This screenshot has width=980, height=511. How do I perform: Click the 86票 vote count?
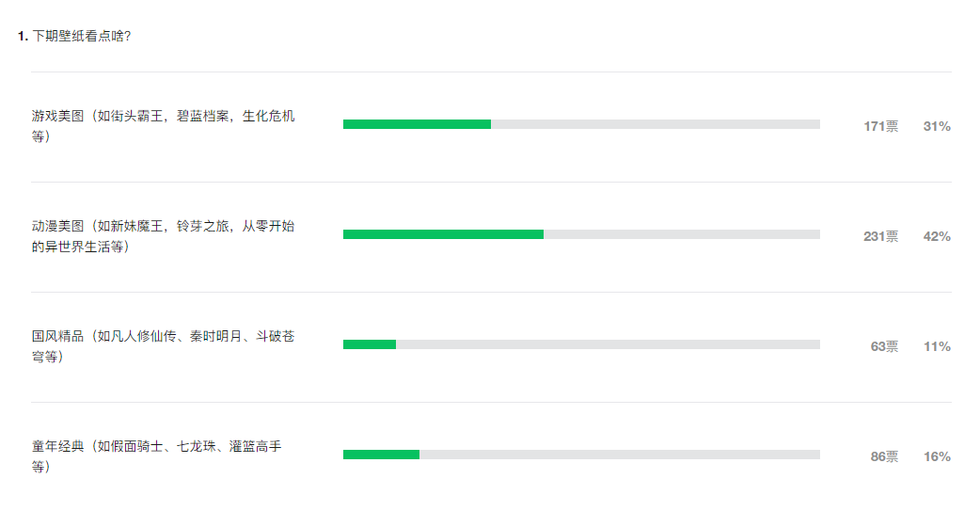pos(884,456)
